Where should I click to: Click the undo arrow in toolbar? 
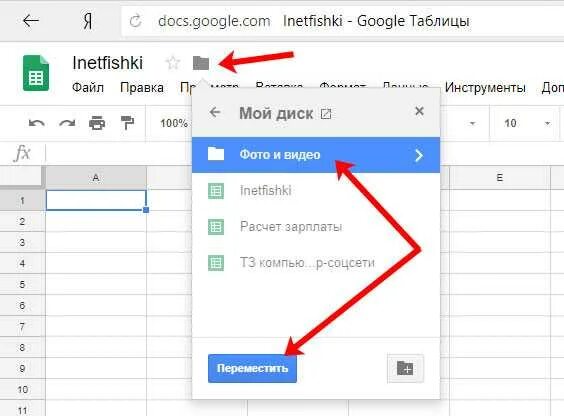pyautogui.click(x=36, y=123)
